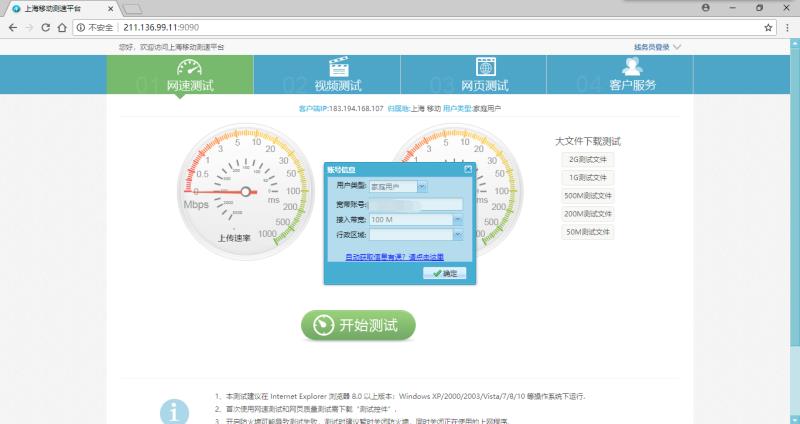Download the 1G测试文件
The height and width of the screenshot is (424, 800).
point(588,178)
